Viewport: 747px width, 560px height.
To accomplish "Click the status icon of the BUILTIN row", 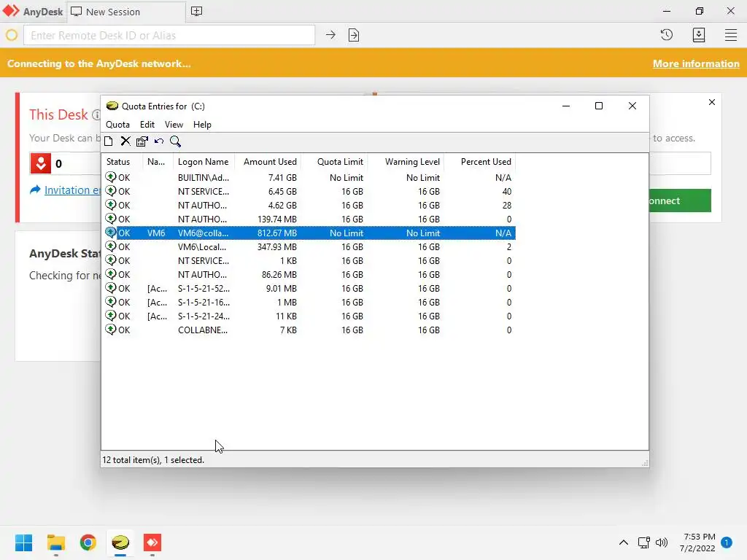I will (x=111, y=177).
